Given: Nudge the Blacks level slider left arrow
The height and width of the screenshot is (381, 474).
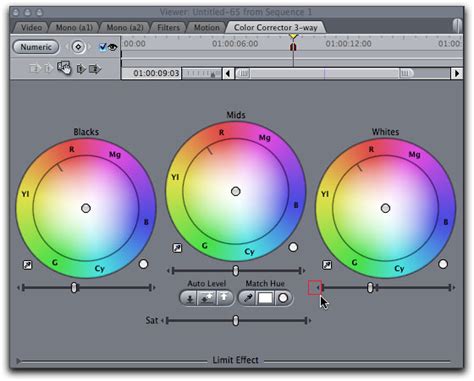Looking at the screenshot, I should pyautogui.click(x=19, y=288).
